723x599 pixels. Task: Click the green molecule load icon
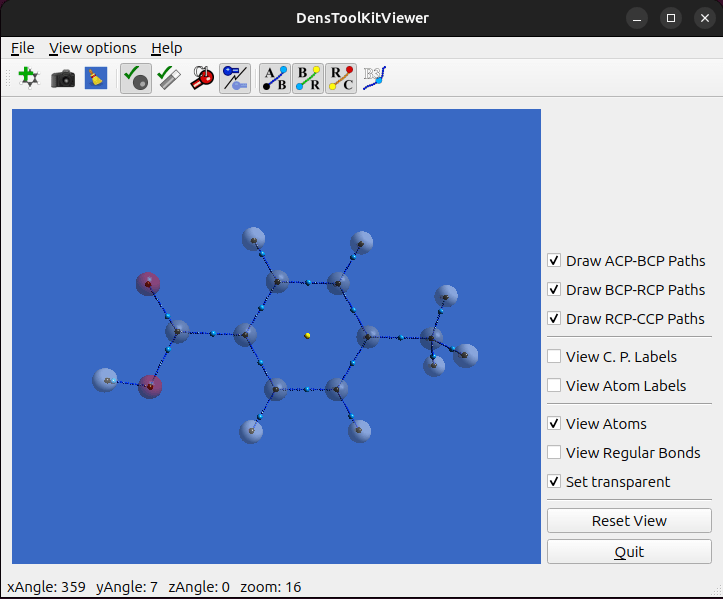(29, 78)
